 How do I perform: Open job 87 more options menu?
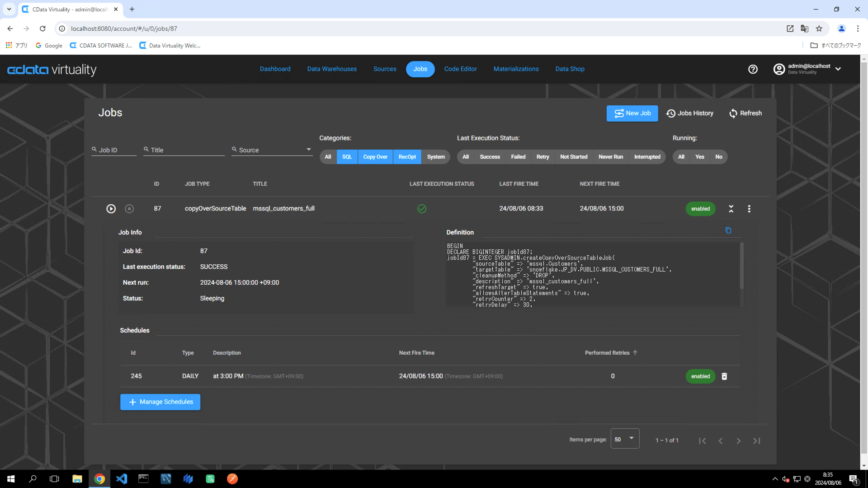749,209
